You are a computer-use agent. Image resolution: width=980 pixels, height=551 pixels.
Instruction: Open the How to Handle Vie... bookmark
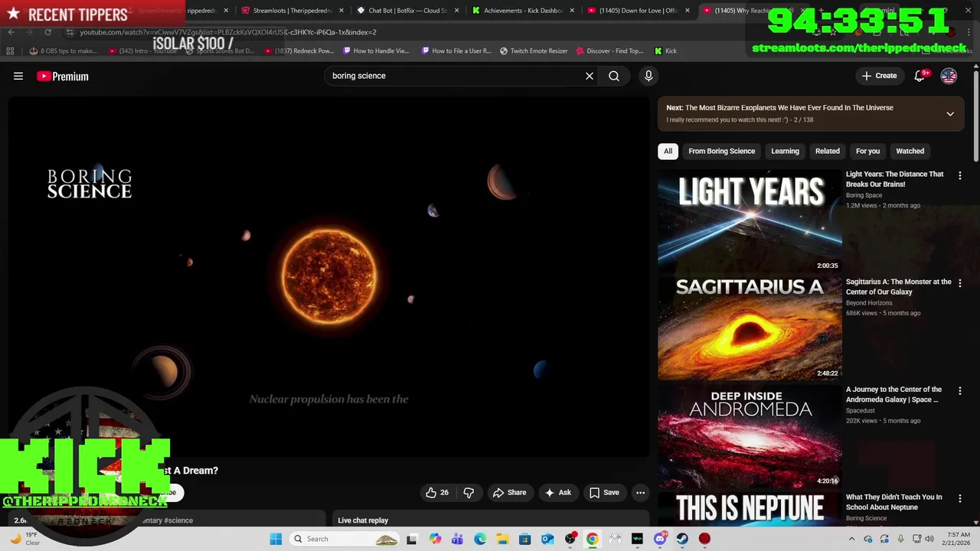376,51
